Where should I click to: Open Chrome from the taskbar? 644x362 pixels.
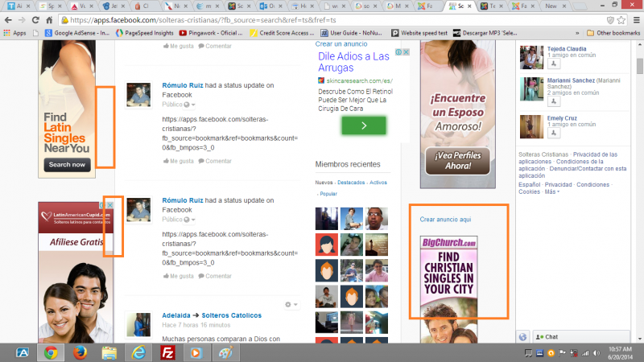[51, 353]
